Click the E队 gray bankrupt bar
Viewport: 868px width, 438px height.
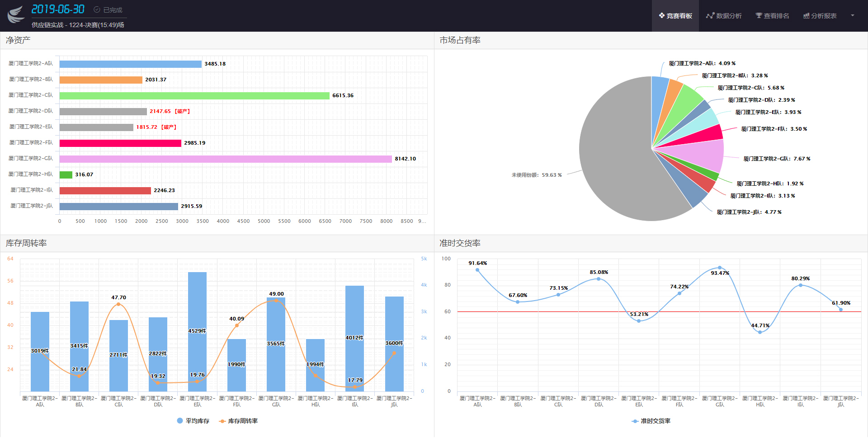click(96, 127)
